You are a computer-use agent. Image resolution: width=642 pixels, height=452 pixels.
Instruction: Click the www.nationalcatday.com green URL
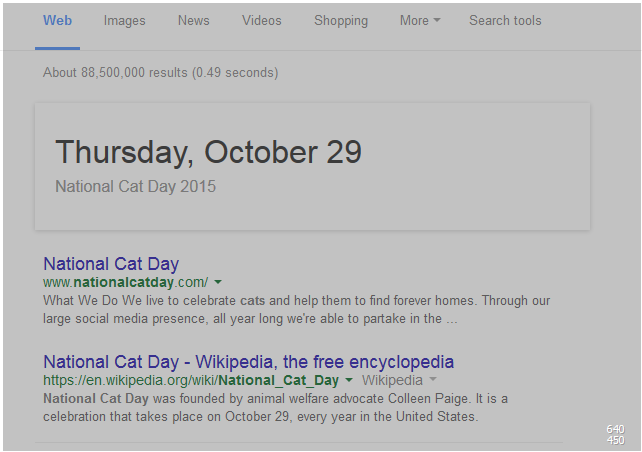[125, 282]
